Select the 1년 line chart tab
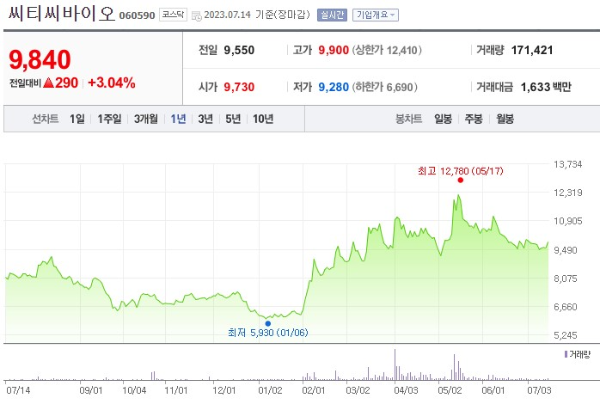 (178, 119)
